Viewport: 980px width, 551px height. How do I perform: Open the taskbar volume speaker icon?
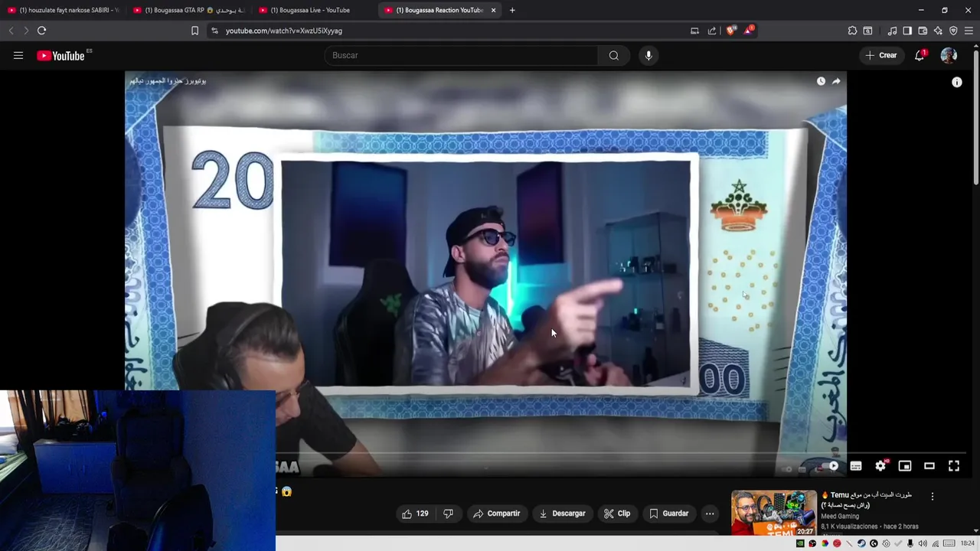point(923,543)
